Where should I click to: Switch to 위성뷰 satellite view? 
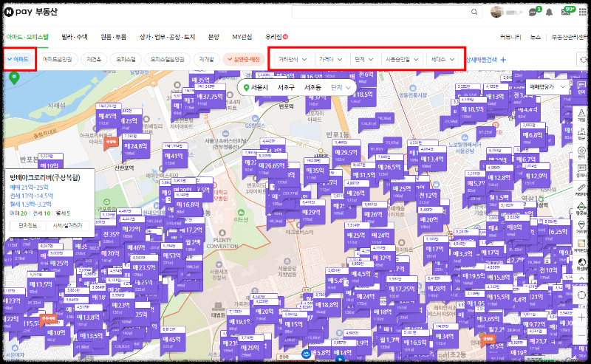581,264
